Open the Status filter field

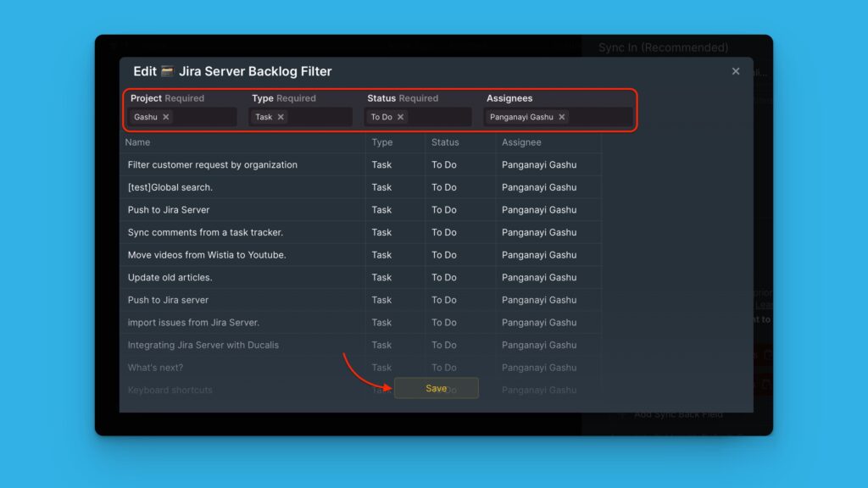pos(418,117)
